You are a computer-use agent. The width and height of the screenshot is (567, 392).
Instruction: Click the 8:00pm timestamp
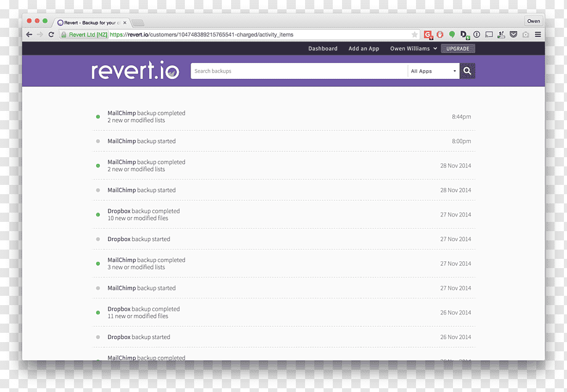[x=462, y=141]
